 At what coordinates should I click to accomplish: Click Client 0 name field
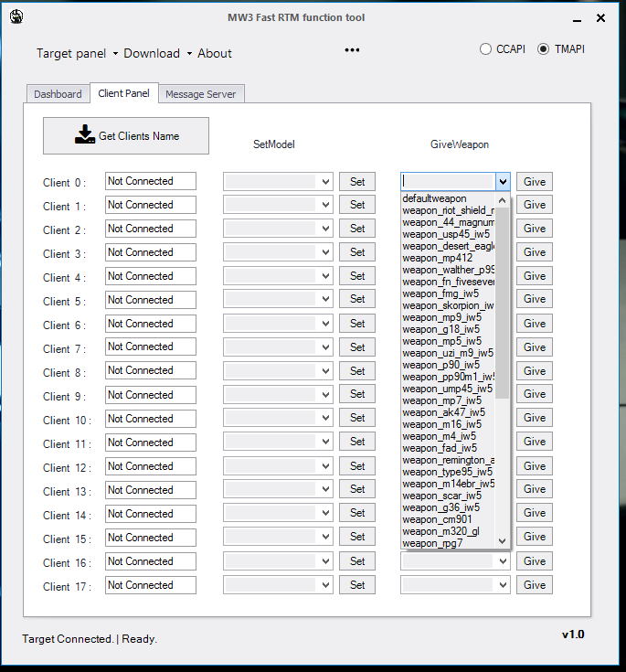pos(151,181)
